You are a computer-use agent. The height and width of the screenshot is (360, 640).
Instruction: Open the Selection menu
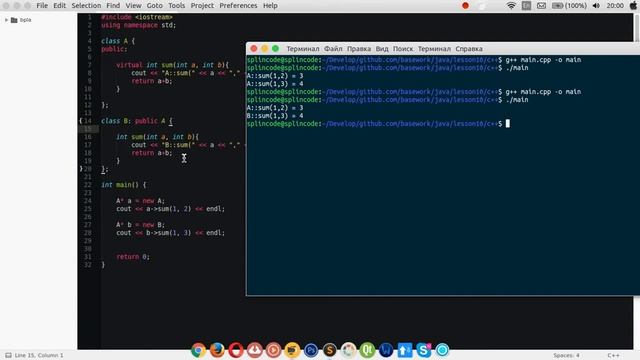[86, 6]
